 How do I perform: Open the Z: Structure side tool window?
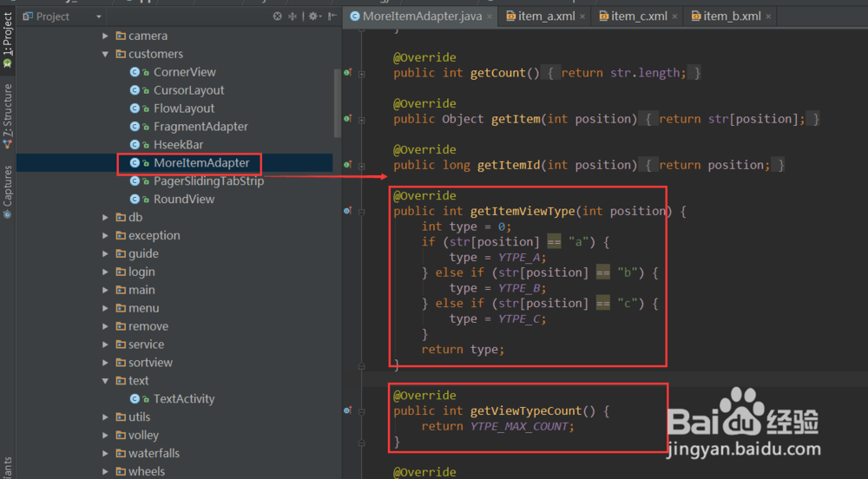[7, 116]
